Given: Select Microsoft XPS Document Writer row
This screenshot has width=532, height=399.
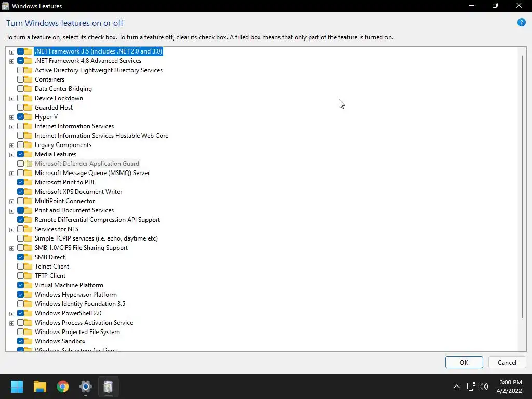Looking at the screenshot, I should point(78,192).
